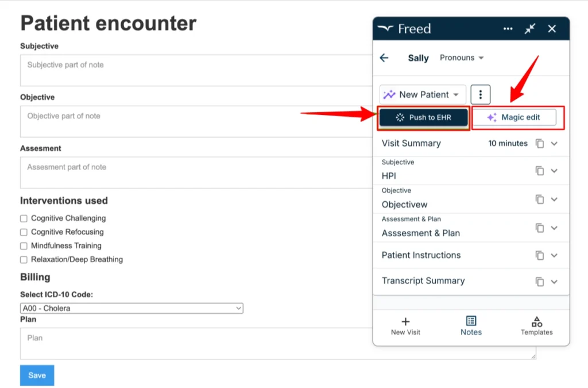
Task: Enable the Relaxation/Deep Breathing checkbox
Action: click(x=24, y=260)
